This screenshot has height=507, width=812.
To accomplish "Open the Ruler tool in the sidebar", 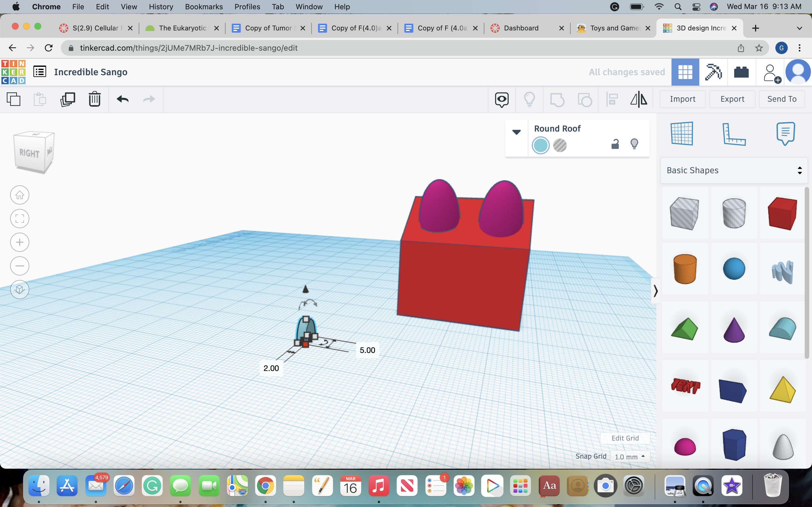I will pos(734,134).
